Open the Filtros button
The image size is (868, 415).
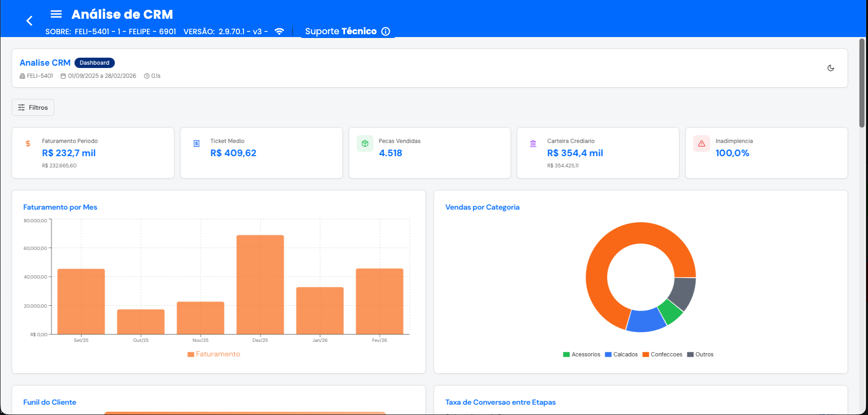click(x=33, y=107)
